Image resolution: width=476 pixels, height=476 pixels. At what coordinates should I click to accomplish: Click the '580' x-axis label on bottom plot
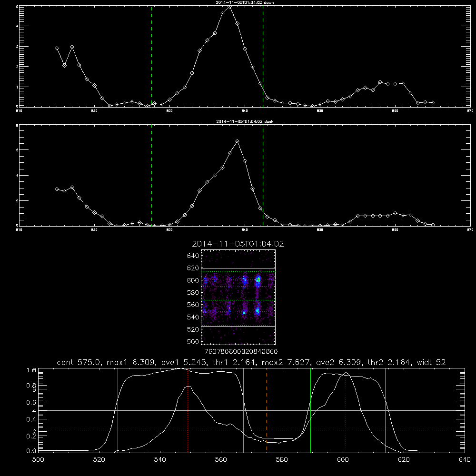[x=282, y=460]
